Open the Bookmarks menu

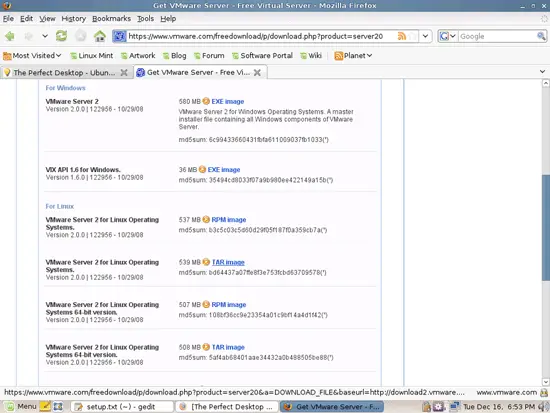111,19
